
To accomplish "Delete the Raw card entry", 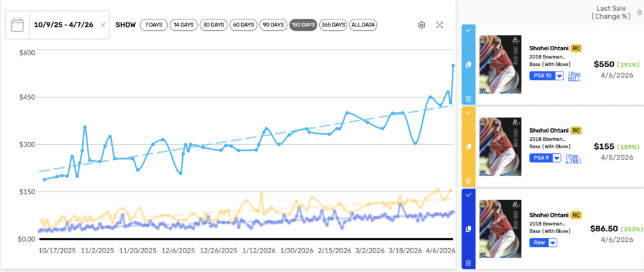I will 468,263.
